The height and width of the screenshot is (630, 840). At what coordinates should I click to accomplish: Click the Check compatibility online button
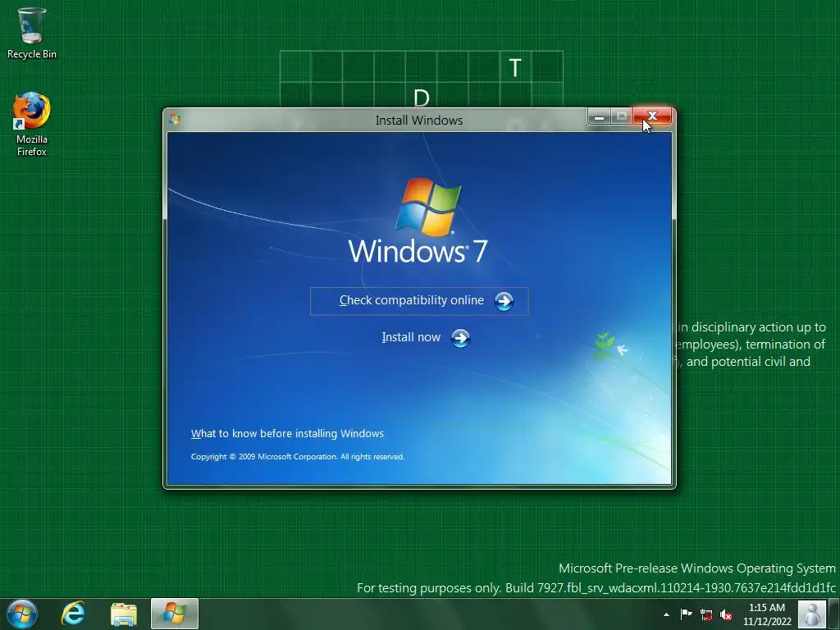click(x=419, y=301)
